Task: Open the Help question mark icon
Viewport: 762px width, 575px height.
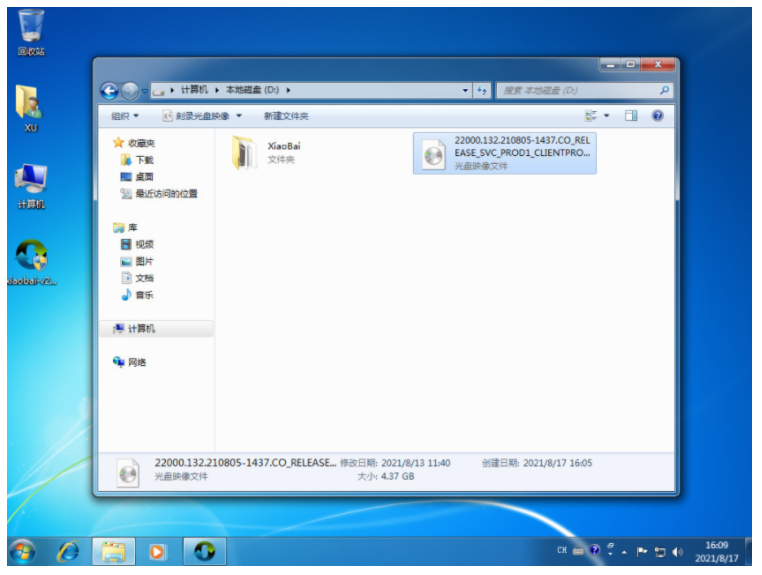Action: (657, 116)
